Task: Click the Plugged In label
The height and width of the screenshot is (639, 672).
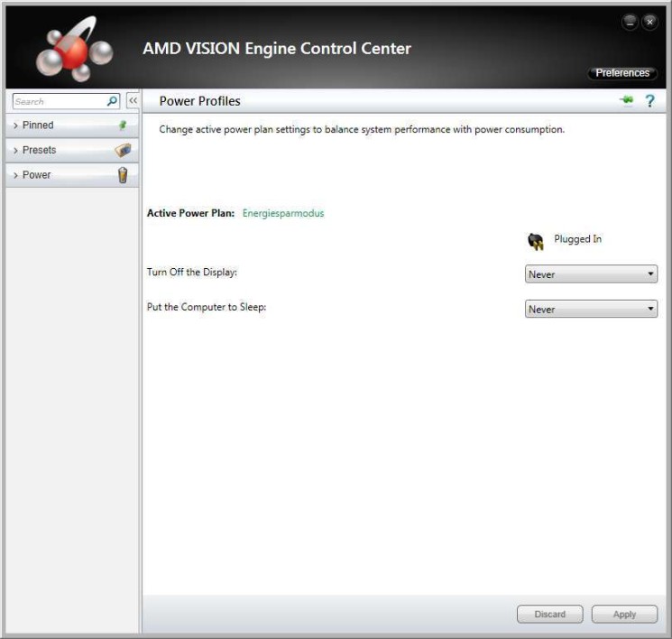Action: click(x=577, y=239)
